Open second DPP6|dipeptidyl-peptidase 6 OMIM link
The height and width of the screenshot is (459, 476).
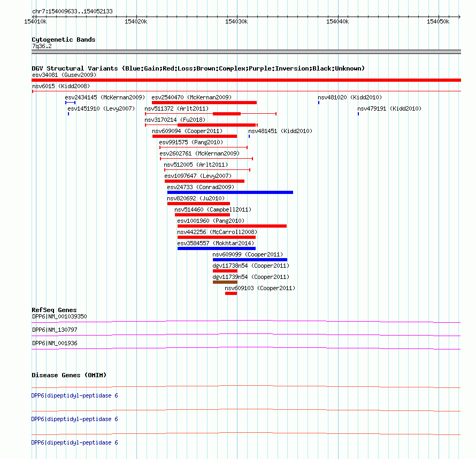coord(74,419)
